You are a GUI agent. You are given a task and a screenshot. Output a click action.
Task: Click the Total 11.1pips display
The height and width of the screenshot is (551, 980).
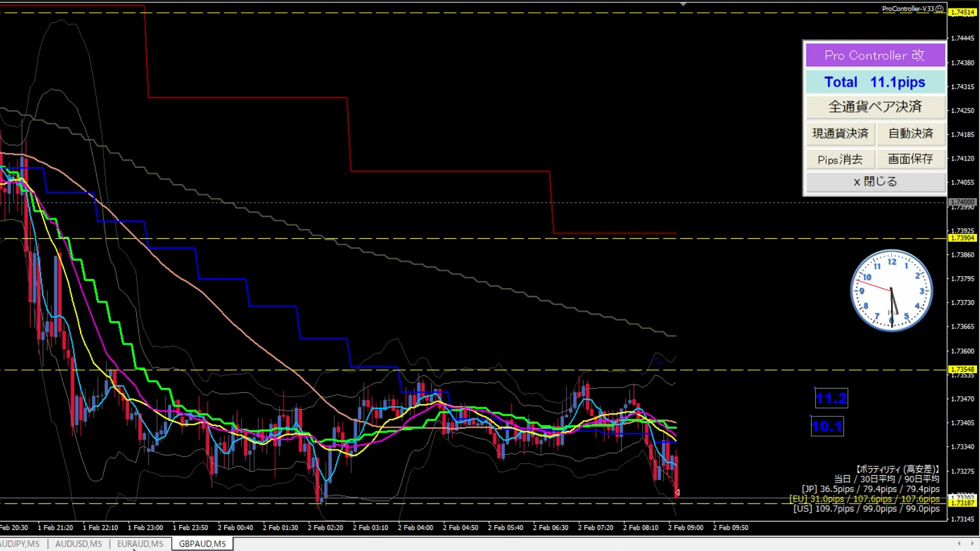pos(875,82)
